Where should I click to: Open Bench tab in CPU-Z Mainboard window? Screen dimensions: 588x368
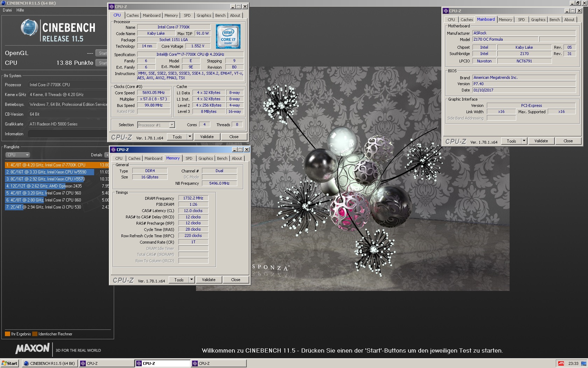pyautogui.click(x=554, y=20)
